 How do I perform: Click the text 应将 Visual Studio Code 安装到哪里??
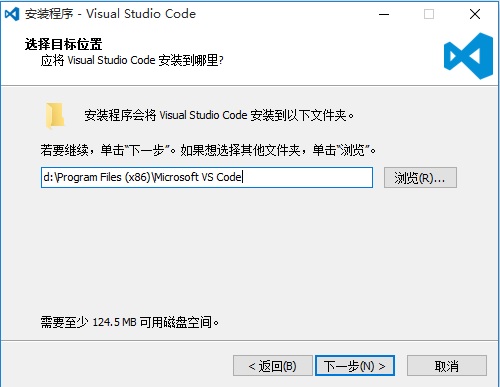pos(132,60)
